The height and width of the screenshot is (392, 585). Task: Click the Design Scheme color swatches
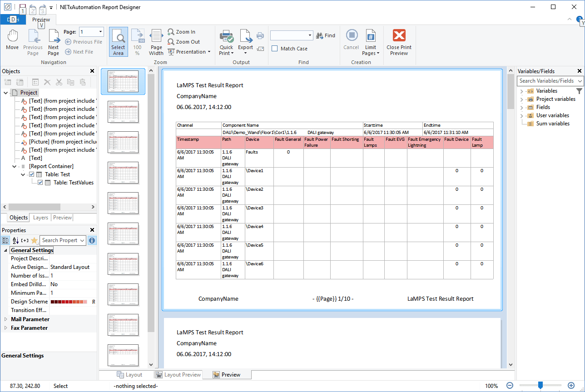coord(69,302)
